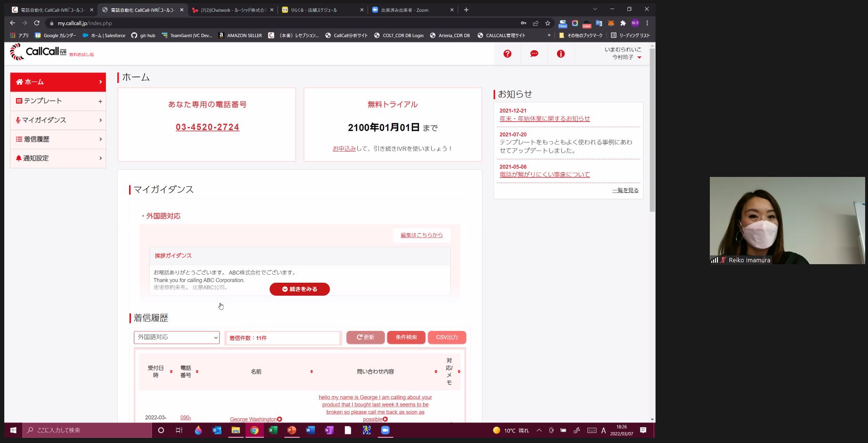Select ホーム in the sidebar
This screenshot has width=868, height=443.
(58, 82)
